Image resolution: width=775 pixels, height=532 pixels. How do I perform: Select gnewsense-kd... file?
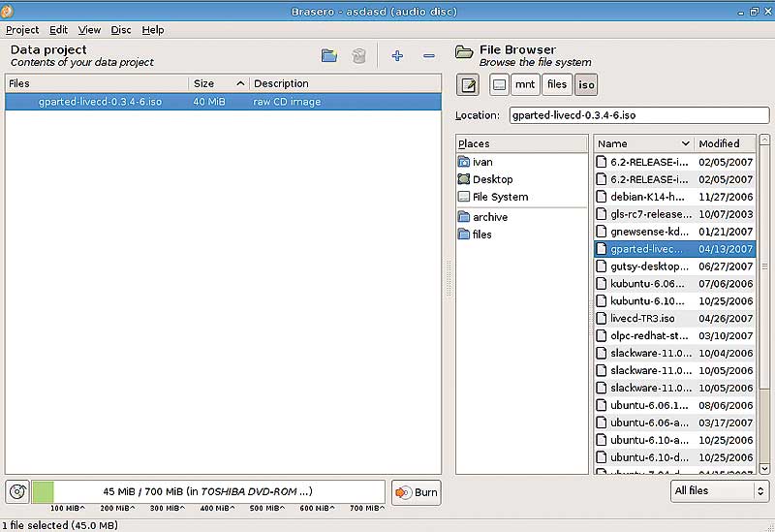674,232
